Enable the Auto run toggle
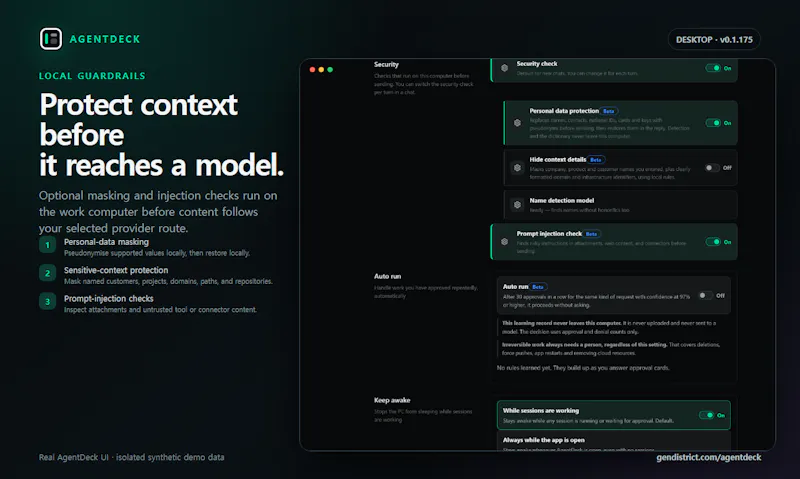Image resolution: width=800 pixels, height=479 pixels. click(x=706, y=295)
